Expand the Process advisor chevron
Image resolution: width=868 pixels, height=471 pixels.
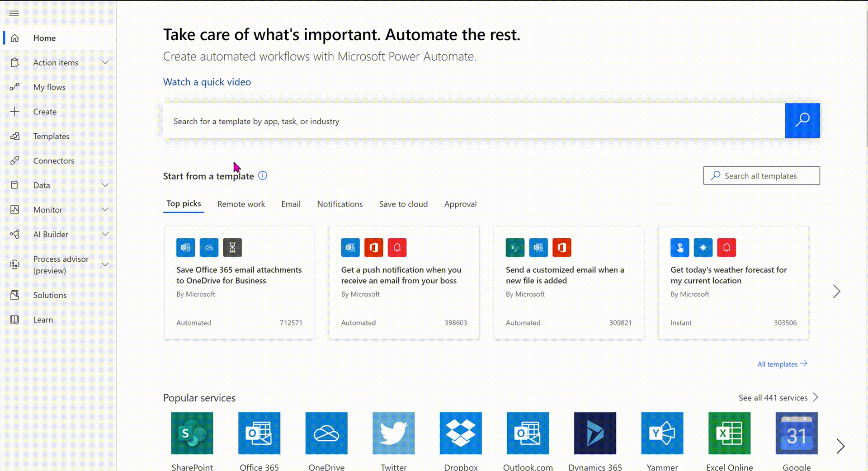click(105, 264)
